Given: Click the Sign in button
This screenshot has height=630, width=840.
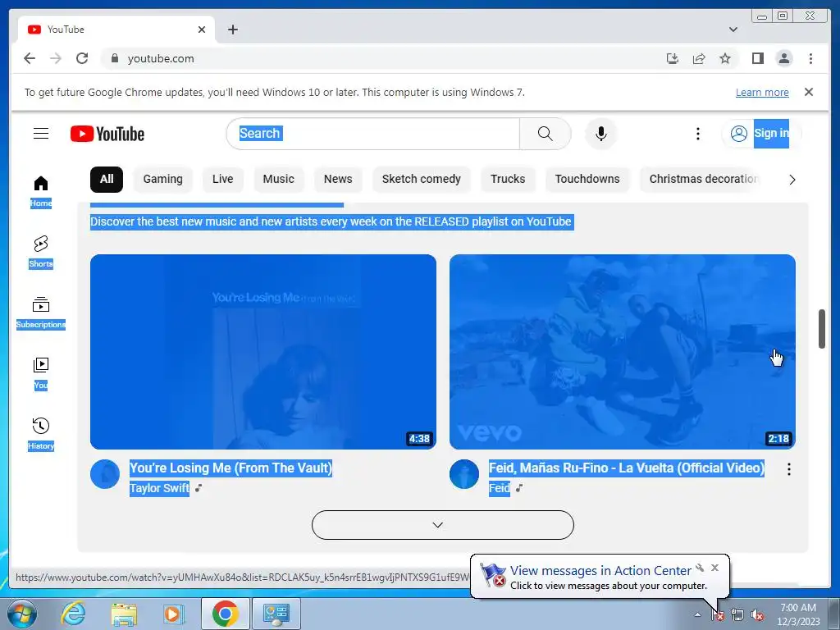Looking at the screenshot, I should 761,134.
